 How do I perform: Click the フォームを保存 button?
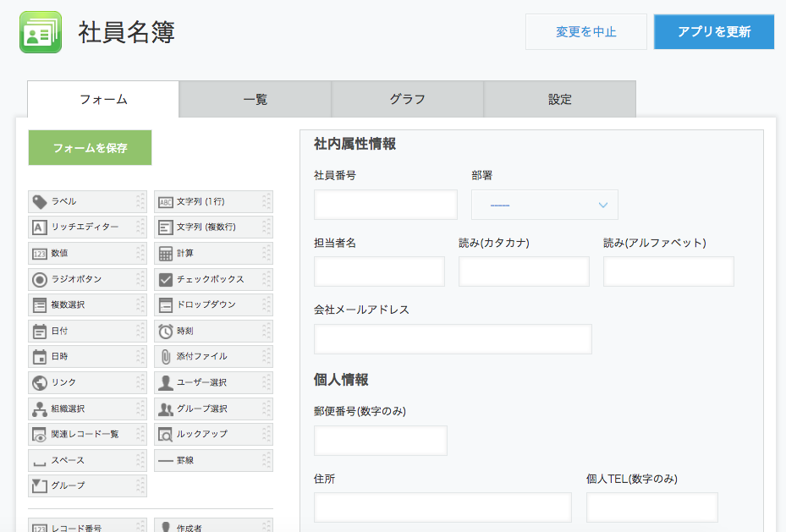[91, 148]
